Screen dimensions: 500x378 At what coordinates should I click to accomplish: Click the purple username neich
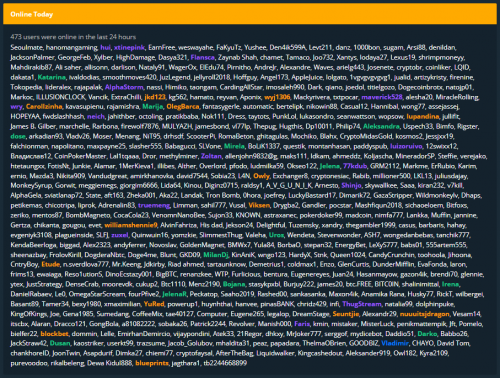(96, 117)
